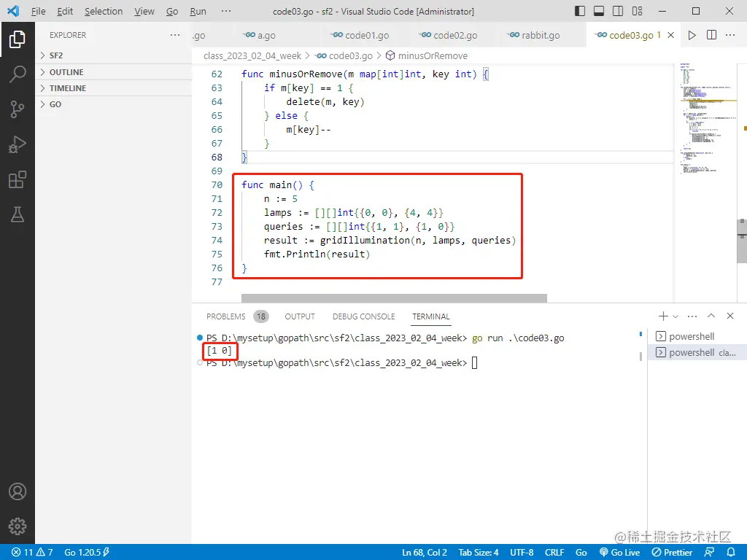The width and height of the screenshot is (747, 560).
Task: Open the Selection menu
Action: pos(104,11)
